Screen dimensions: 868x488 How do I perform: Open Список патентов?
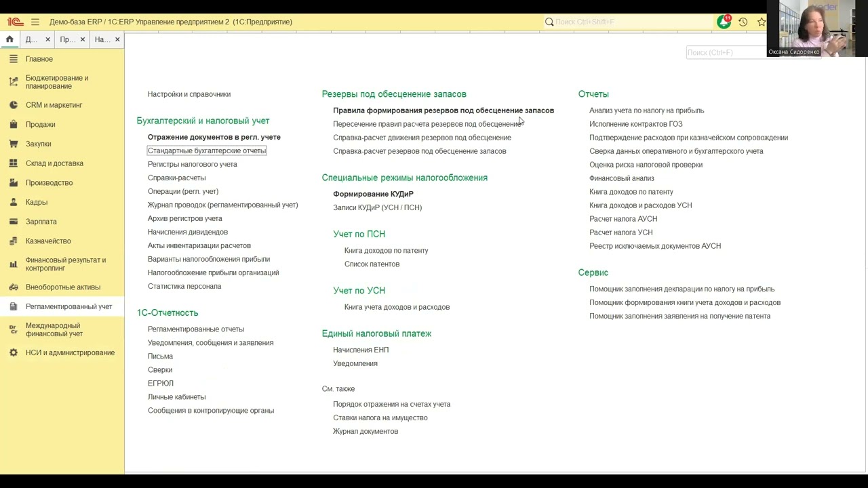click(372, 264)
